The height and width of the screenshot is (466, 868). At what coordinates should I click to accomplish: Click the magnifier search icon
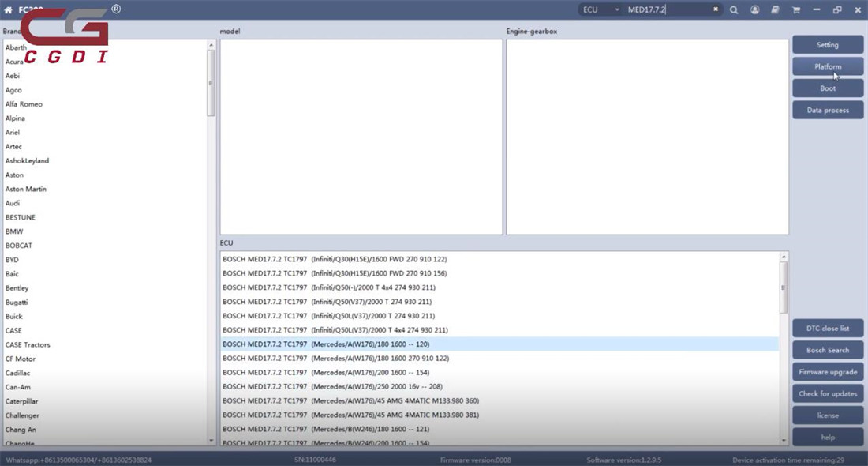point(734,10)
